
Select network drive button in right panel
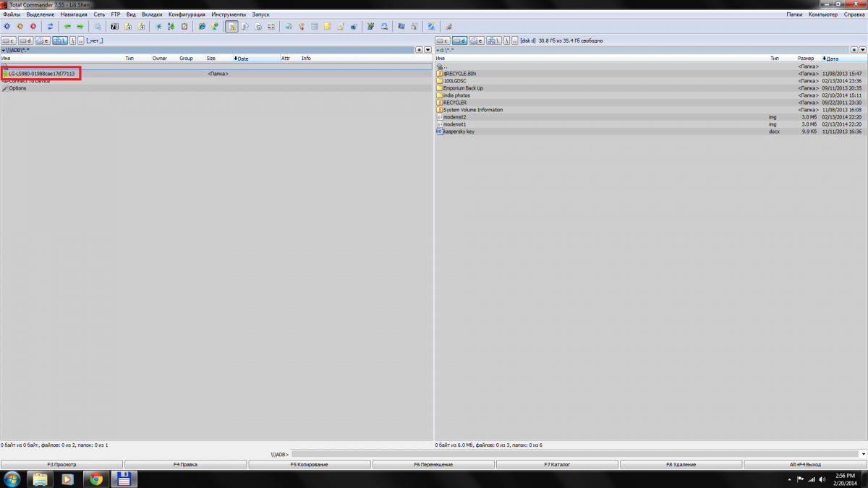click(494, 40)
